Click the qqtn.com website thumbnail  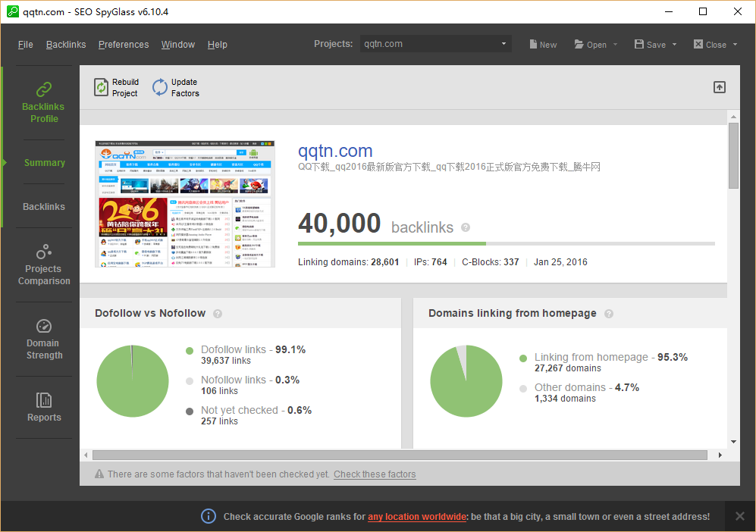point(185,204)
